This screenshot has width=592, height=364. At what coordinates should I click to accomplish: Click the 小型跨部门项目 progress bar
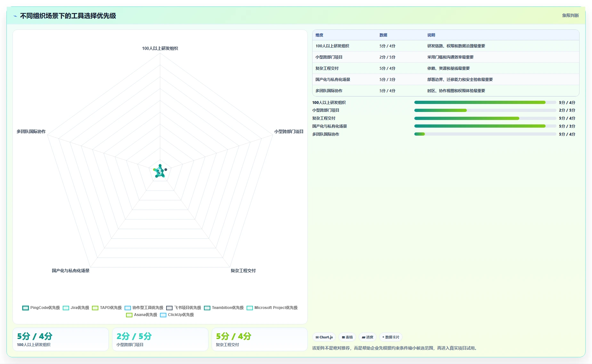click(x=485, y=110)
